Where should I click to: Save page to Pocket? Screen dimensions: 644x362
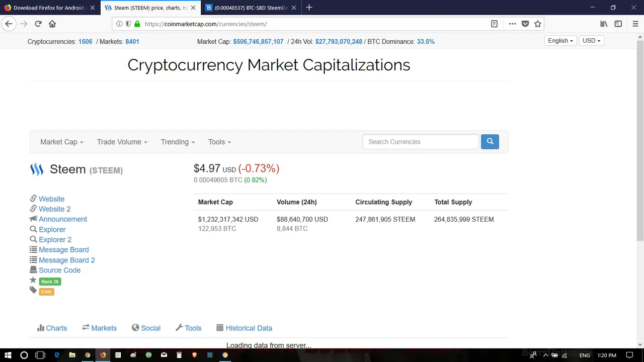[525, 24]
